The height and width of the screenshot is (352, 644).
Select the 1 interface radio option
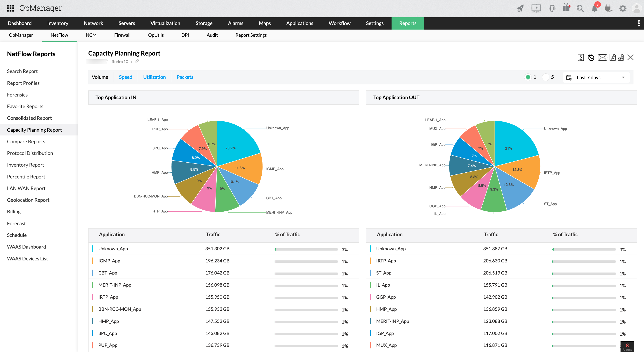pos(528,77)
